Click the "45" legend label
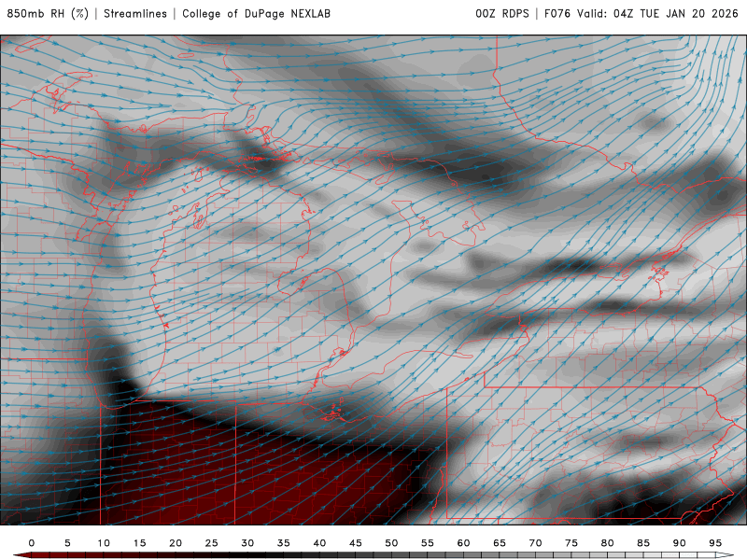747x560 pixels. (x=356, y=543)
